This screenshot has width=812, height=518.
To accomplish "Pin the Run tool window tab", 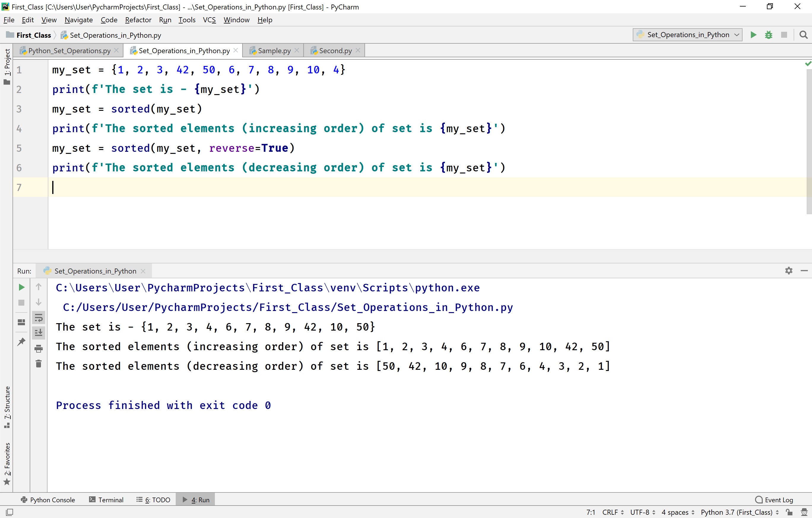I will click(x=21, y=342).
